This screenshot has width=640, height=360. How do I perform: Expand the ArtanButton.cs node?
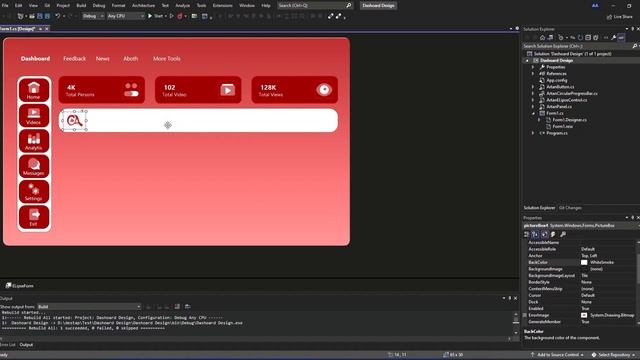[x=533, y=87]
